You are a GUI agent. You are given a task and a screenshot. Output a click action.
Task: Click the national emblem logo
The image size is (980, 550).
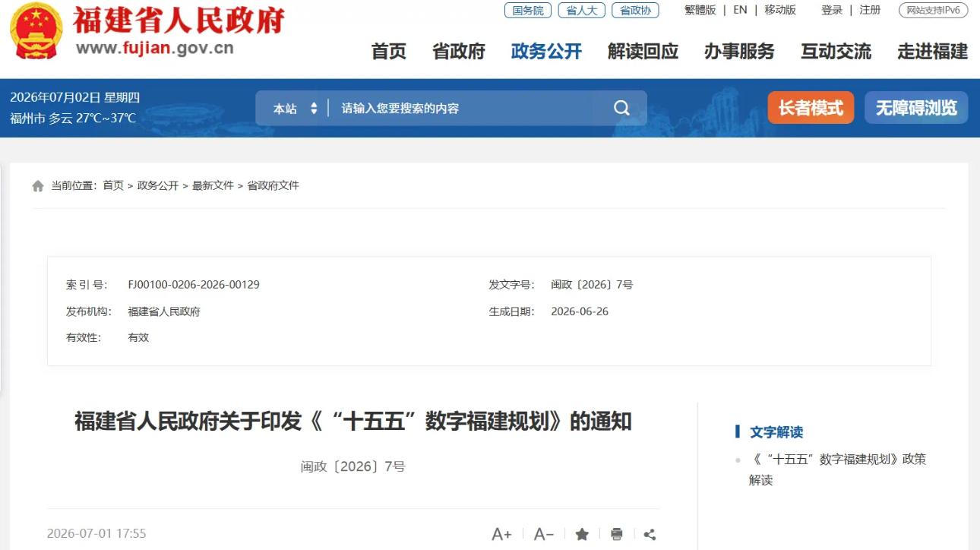[36, 32]
